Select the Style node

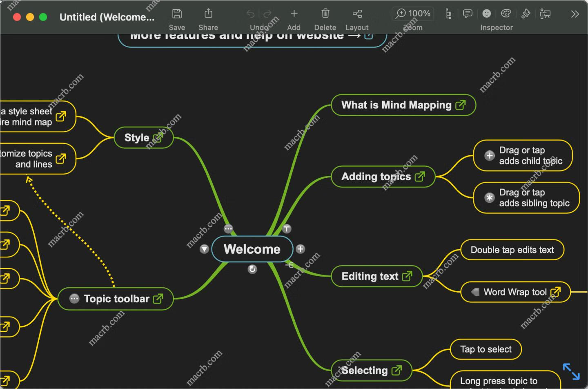(144, 138)
